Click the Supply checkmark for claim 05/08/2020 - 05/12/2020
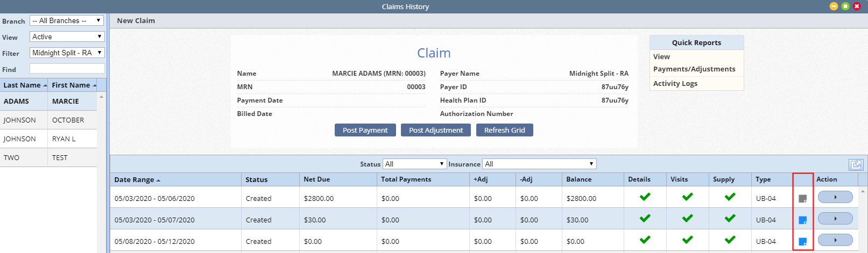Image resolution: width=868 pixels, height=253 pixels. coord(730,240)
